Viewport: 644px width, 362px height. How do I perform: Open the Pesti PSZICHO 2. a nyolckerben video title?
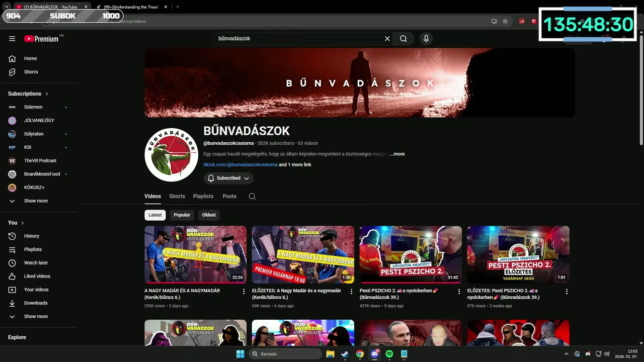click(399, 294)
